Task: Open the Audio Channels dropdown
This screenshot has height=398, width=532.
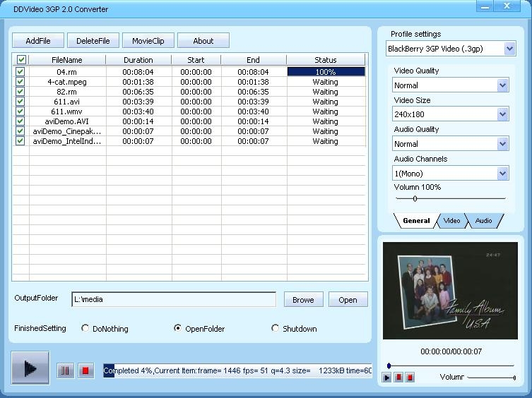Action: pyautogui.click(x=502, y=174)
